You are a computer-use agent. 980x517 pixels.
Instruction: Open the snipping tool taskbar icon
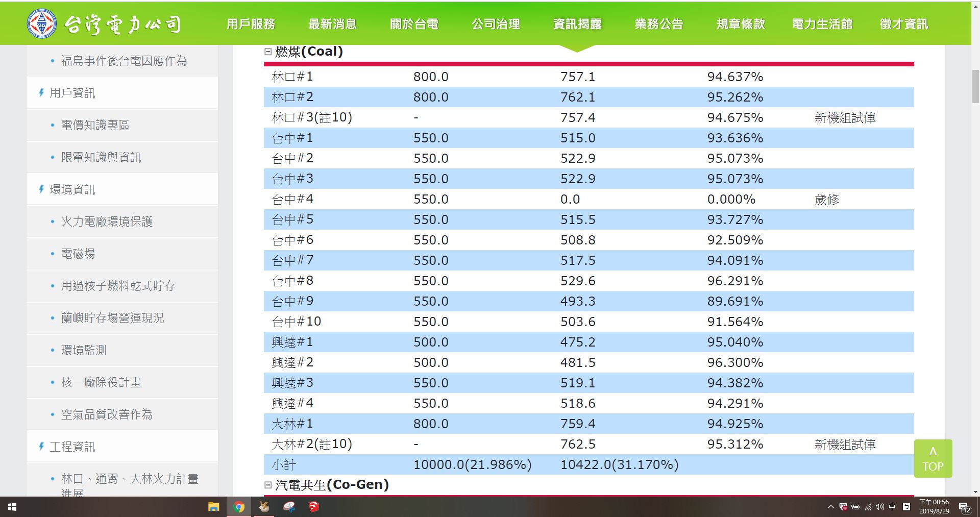pos(289,507)
